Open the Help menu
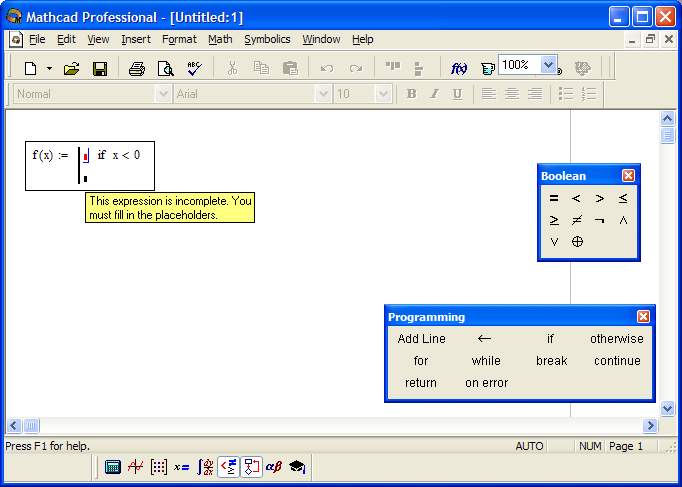The image size is (682, 487). [363, 40]
